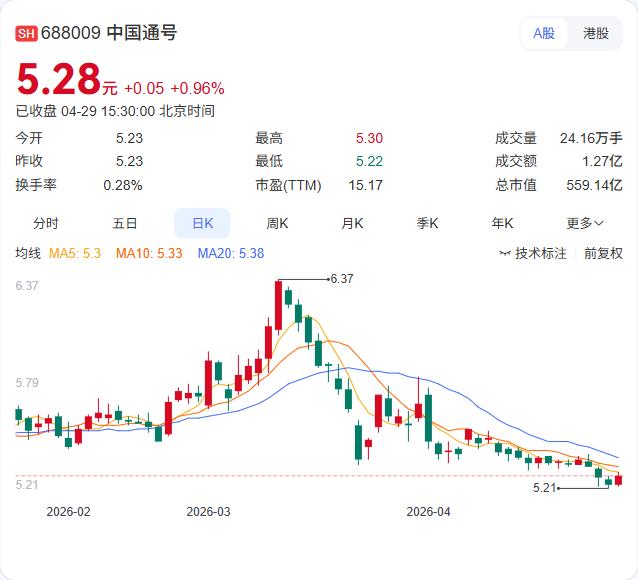Select the 分时 chart tab
Viewport: 638px width, 580px height.
click(x=46, y=223)
